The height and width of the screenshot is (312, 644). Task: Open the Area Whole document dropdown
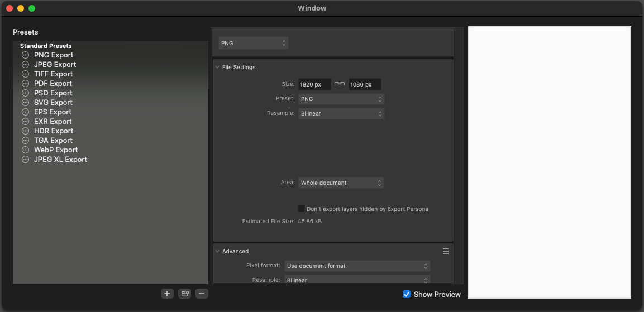[341, 183]
